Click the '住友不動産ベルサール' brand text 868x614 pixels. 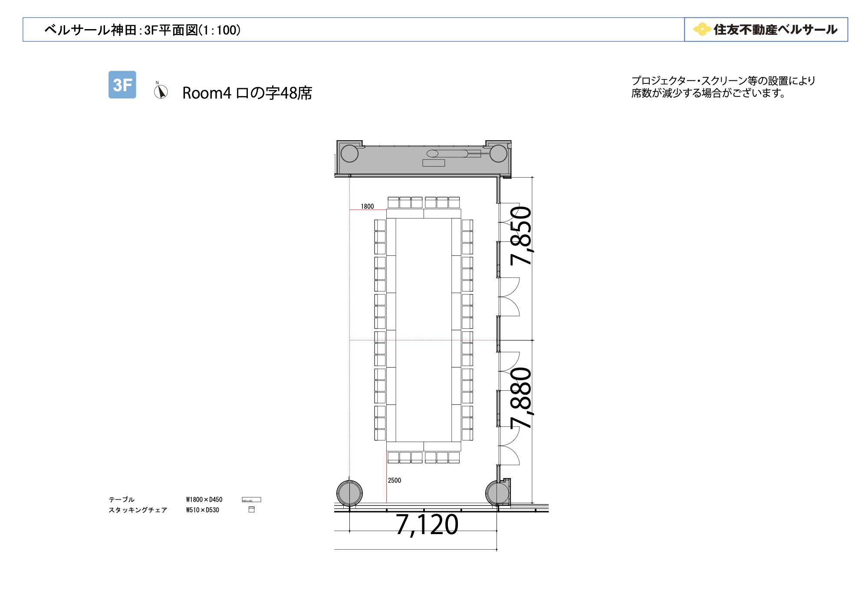click(776, 30)
